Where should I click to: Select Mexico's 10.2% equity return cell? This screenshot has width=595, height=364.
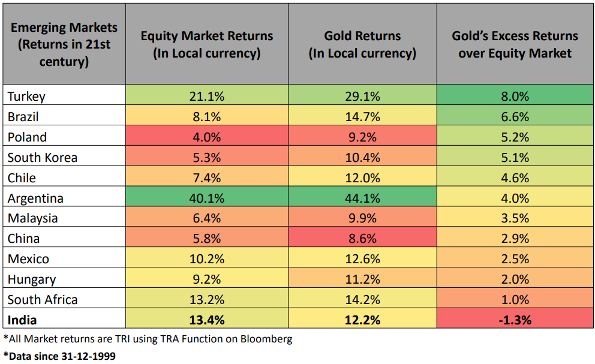(x=206, y=258)
